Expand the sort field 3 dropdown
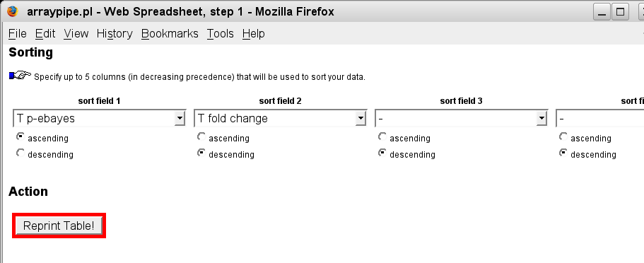 [461, 118]
